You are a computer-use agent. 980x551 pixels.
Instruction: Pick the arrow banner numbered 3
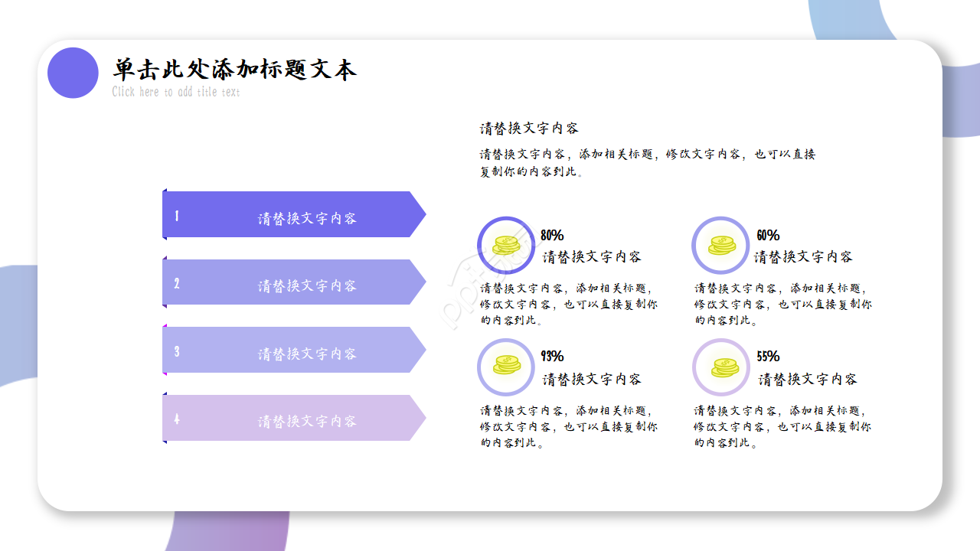click(x=294, y=350)
